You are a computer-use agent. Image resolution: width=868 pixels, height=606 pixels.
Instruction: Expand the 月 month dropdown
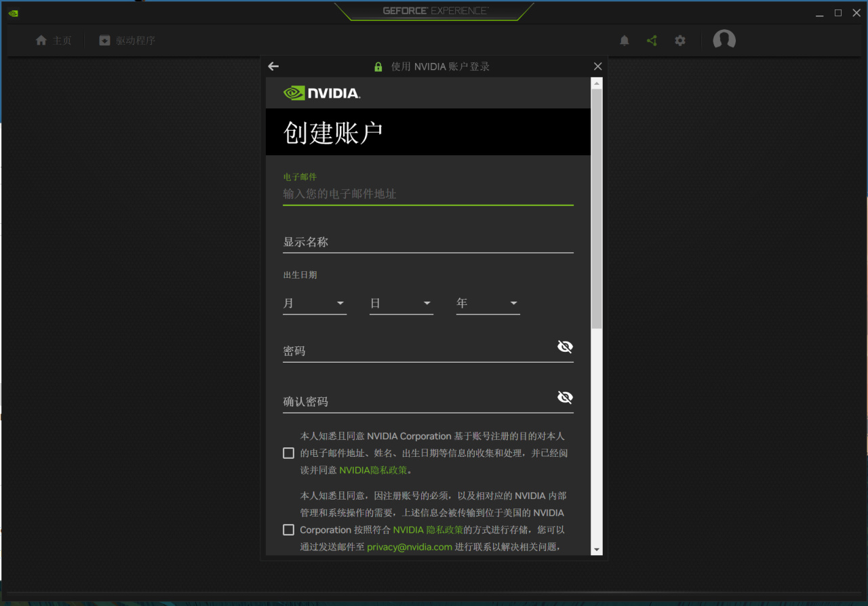pos(315,303)
